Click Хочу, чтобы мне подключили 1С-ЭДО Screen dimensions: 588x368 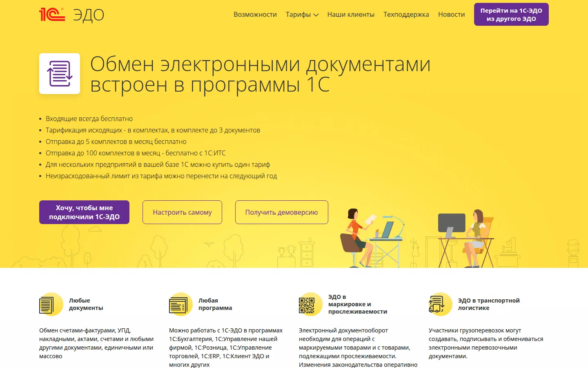coord(84,212)
